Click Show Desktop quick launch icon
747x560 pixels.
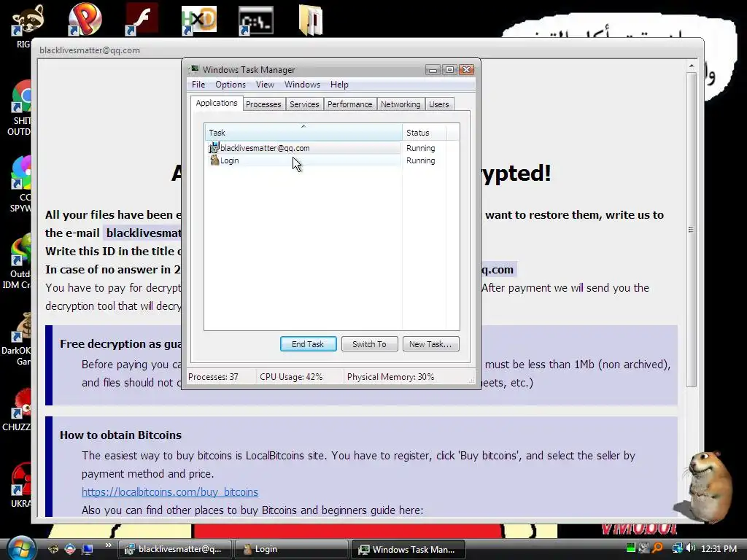(x=88, y=549)
